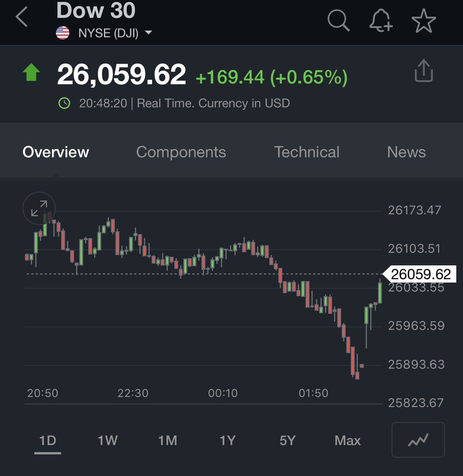Image resolution: width=463 pixels, height=476 pixels.
Task: Tap the share icon
Action: click(423, 71)
